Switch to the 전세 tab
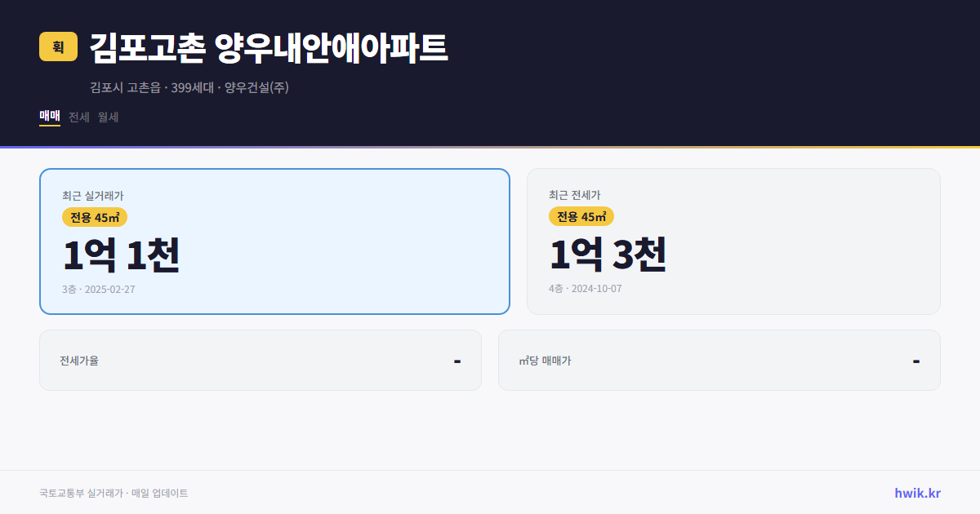 (x=78, y=117)
